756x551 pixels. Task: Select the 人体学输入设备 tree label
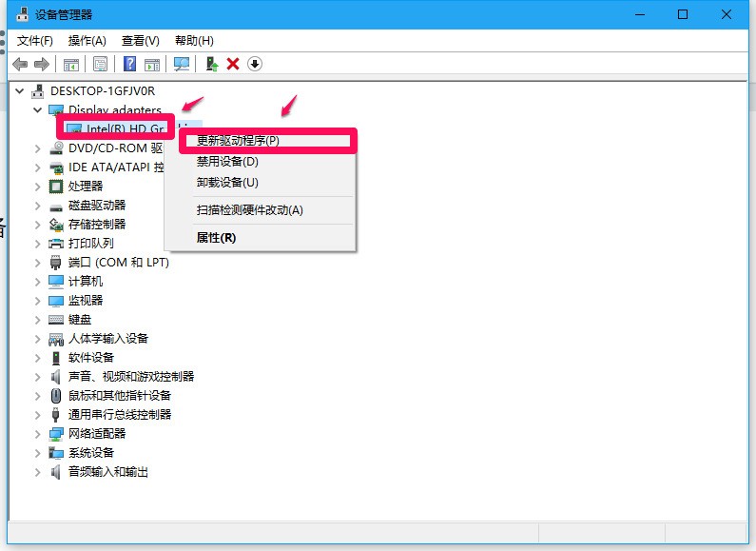pyautogui.click(x=108, y=339)
